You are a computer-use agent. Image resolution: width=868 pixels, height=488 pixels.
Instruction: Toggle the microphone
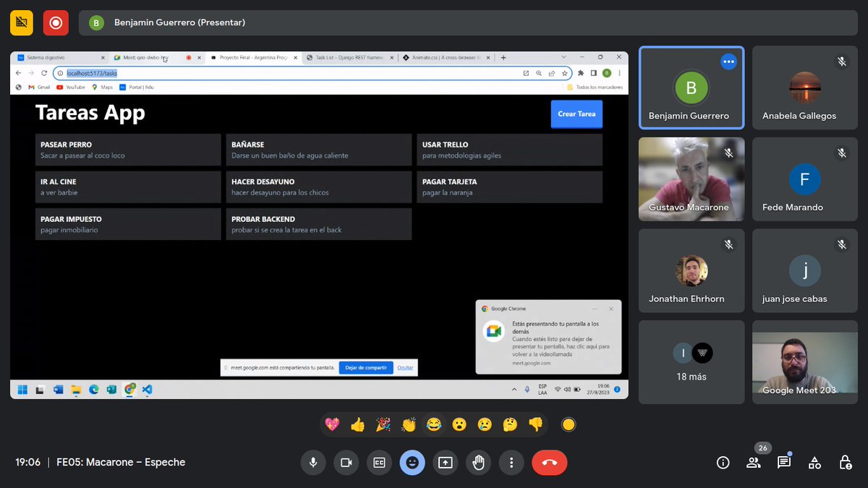(x=313, y=463)
